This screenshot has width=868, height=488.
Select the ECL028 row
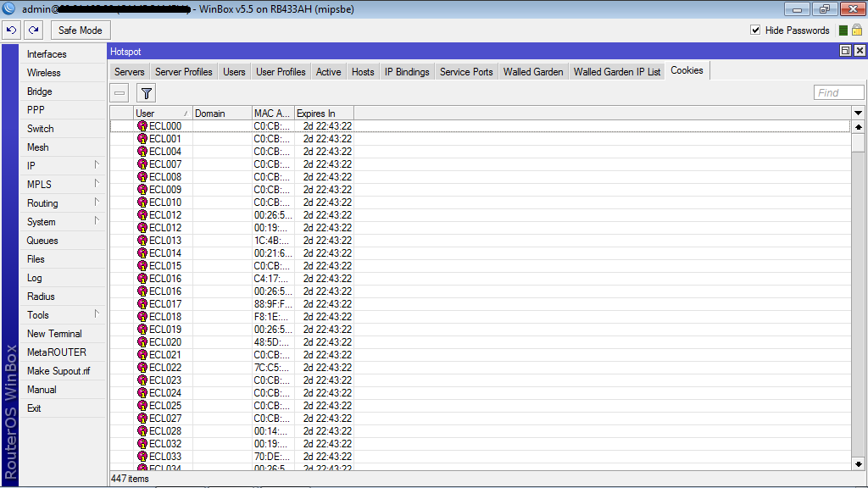tap(480, 431)
